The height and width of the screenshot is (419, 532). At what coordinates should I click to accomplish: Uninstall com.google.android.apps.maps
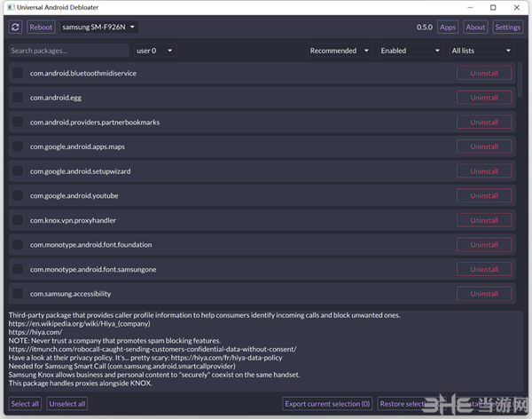click(x=484, y=146)
